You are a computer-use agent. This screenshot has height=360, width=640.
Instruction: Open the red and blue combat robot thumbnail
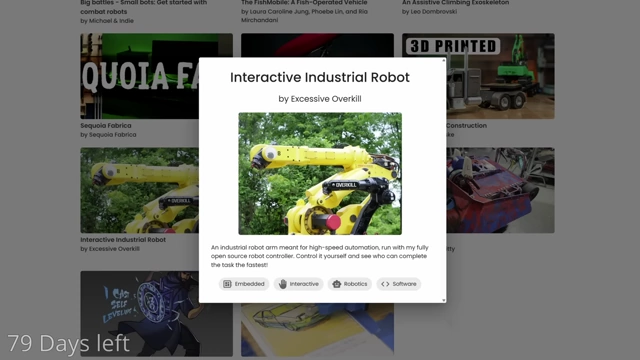(500, 190)
